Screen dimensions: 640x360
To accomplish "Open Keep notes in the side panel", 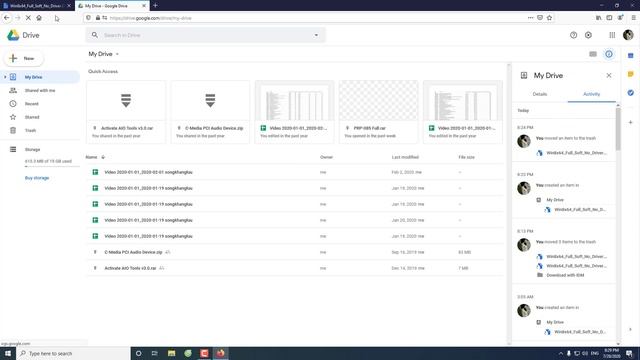I will tap(631, 74).
